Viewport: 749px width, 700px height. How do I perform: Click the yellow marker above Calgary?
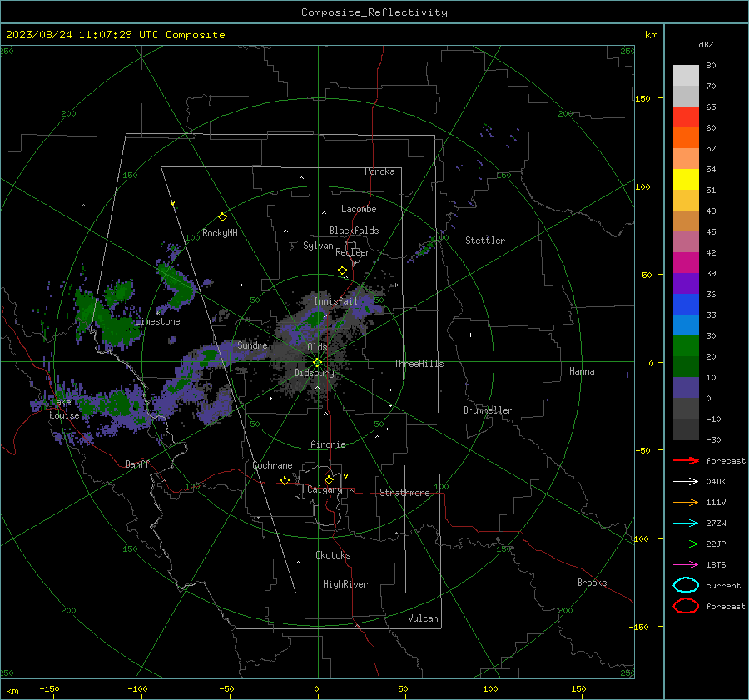[x=329, y=479]
